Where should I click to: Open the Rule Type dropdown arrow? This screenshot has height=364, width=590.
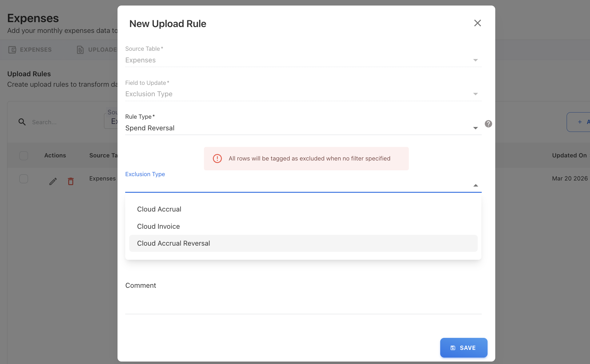tap(475, 128)
